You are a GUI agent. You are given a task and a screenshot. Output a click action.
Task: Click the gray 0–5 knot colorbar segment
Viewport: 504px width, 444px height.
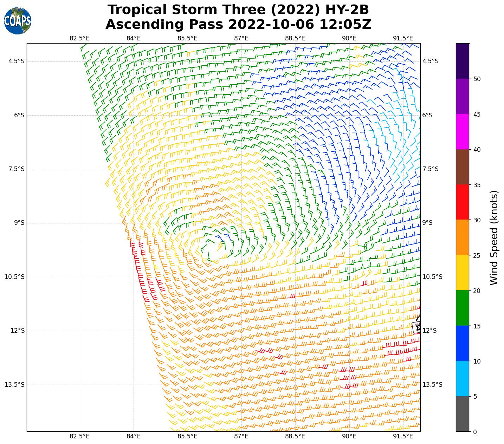(462, 414)
